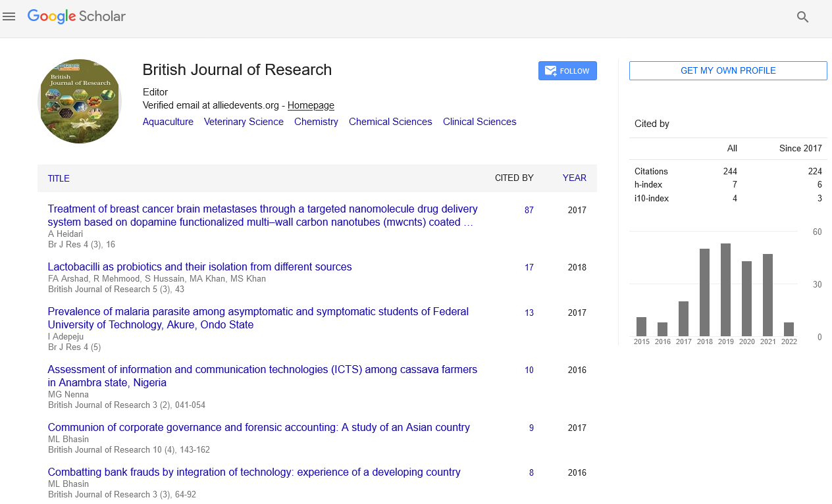Image resolution: width=832 pixels, height=504 pixels.
Task: Sort articles by Year column header
Action: click(574, 178)
